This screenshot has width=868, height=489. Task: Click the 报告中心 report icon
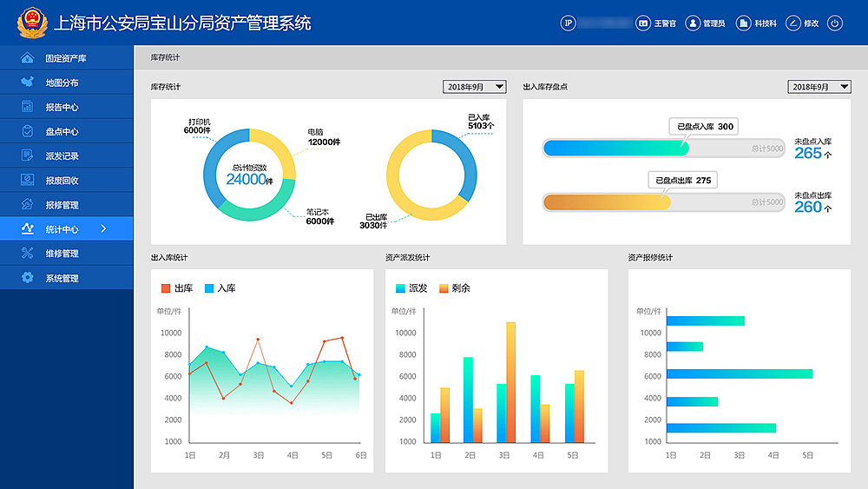tap(27, 106)
